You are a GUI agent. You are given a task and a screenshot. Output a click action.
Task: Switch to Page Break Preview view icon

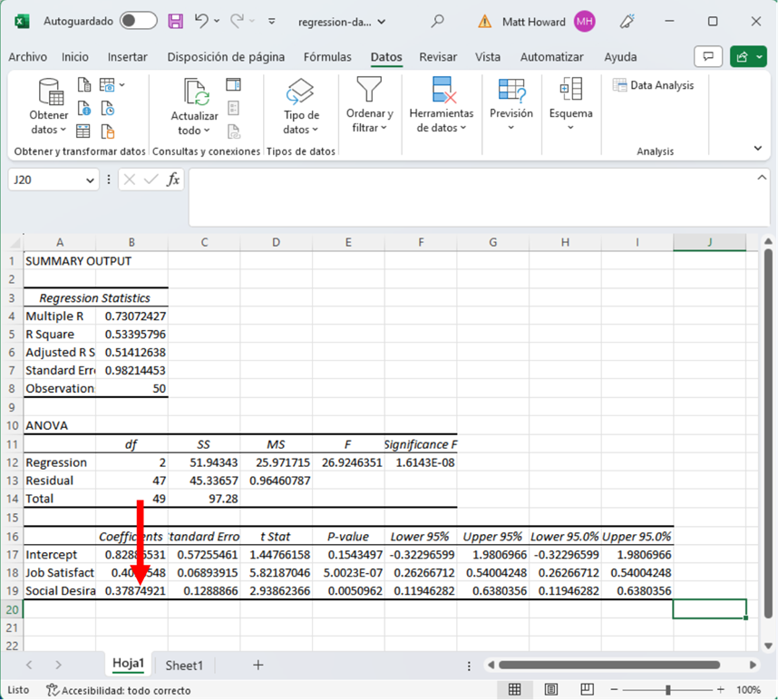(x=587, y=690)
